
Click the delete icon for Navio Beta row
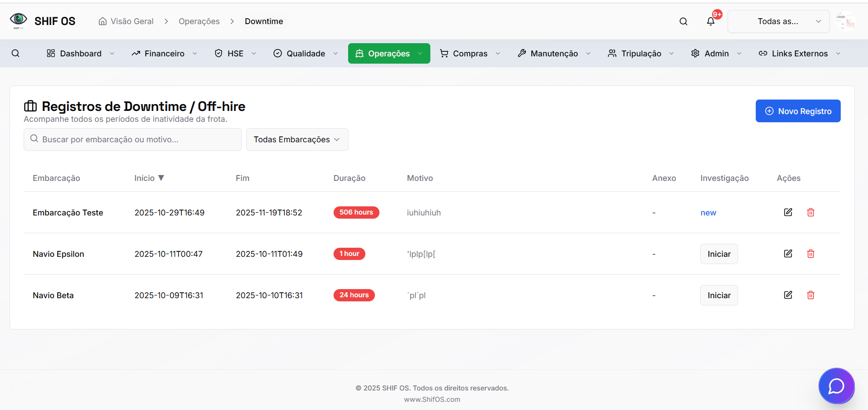(811, 295)
